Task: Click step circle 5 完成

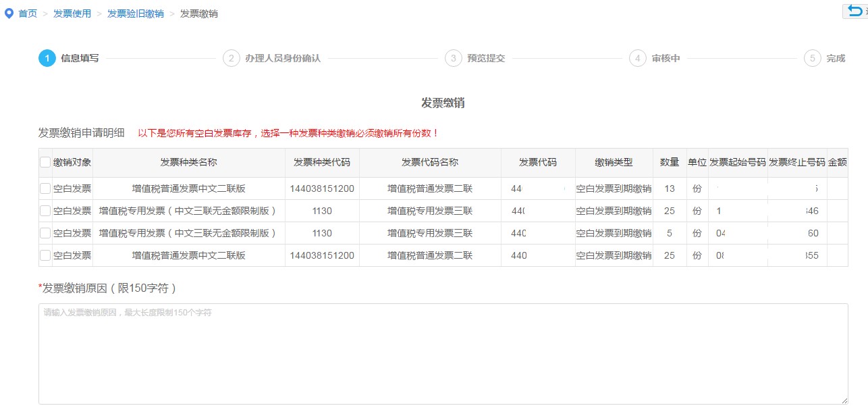Action: [x=814, y=58]
